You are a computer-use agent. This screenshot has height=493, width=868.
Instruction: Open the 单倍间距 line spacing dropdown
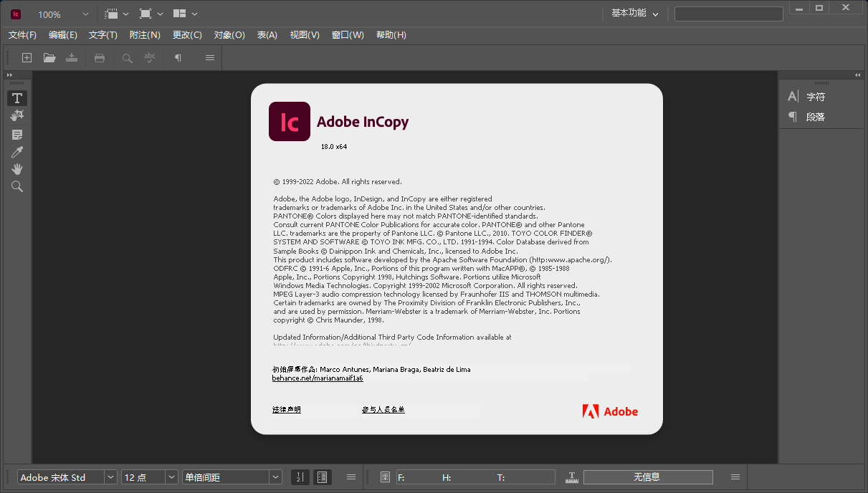(275, 477)
